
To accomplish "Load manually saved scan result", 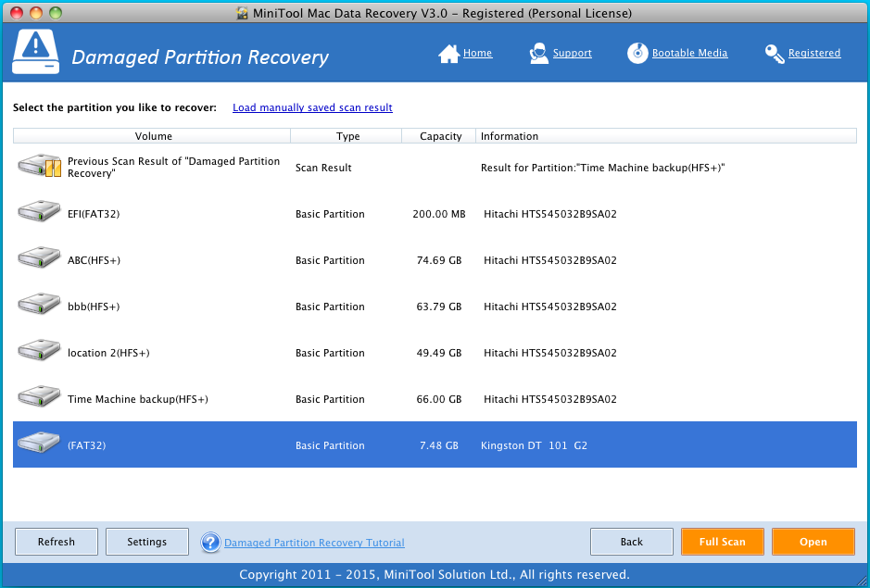I will click(312, 107).
